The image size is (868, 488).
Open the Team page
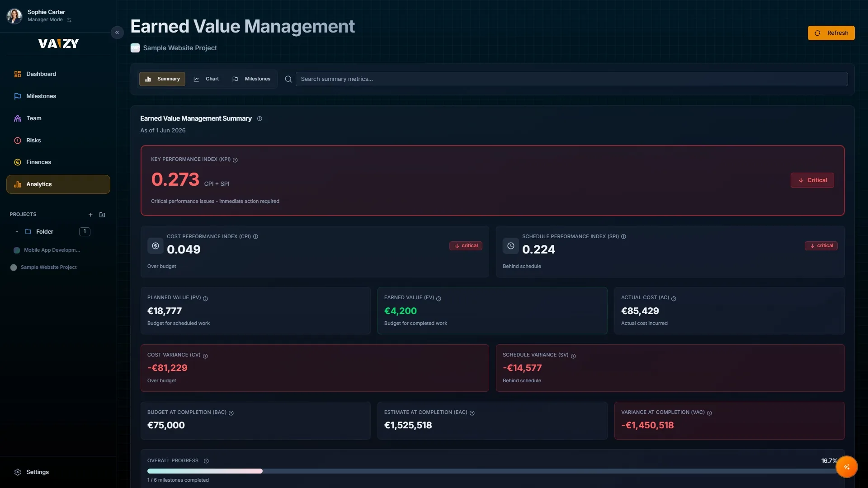click(58, 118)
